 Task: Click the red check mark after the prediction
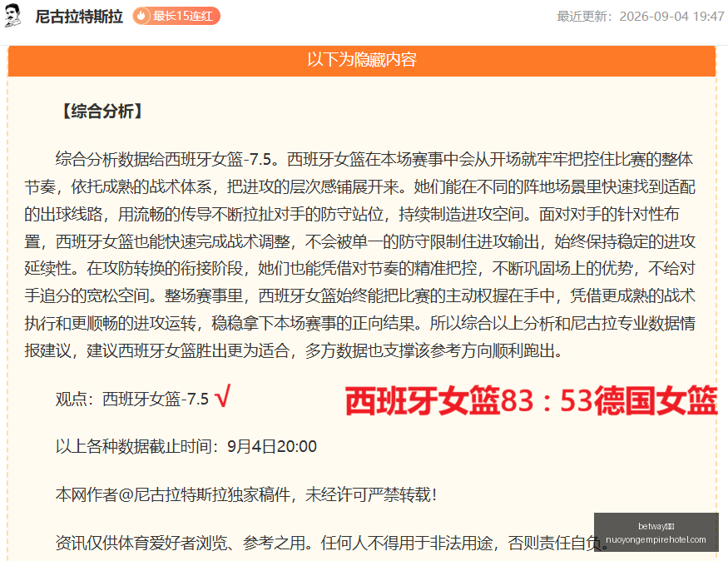click(223, 396)
